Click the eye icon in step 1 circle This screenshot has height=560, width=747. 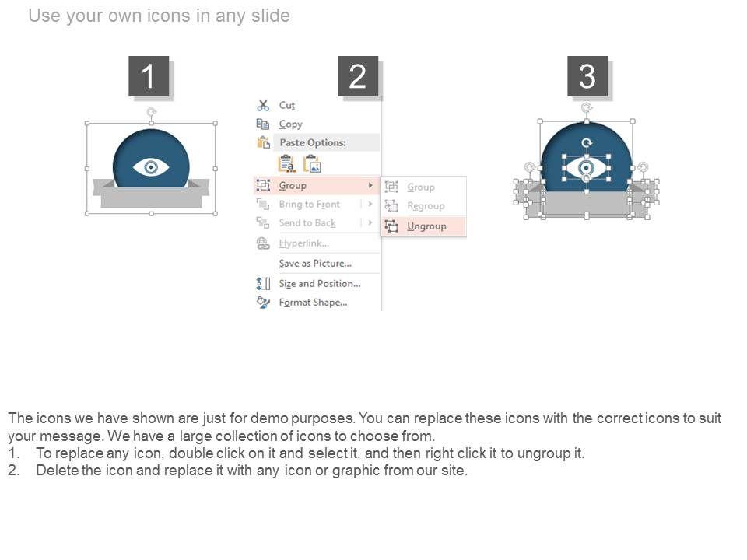[x=151, y=167]
